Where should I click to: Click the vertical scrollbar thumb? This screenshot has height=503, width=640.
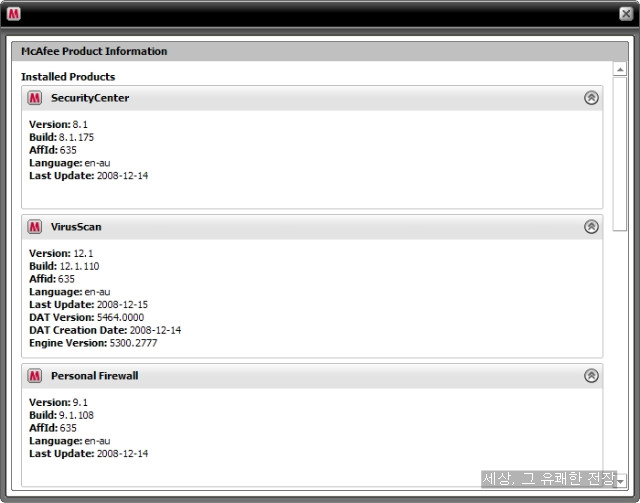pyautogui.click(x=620, y=154)
